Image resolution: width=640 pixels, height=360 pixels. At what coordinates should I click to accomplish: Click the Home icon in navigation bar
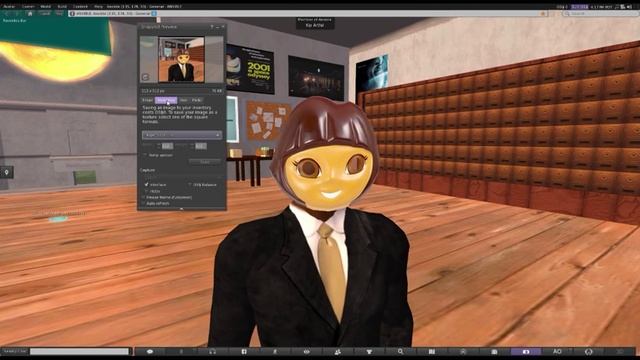[30, 13]
